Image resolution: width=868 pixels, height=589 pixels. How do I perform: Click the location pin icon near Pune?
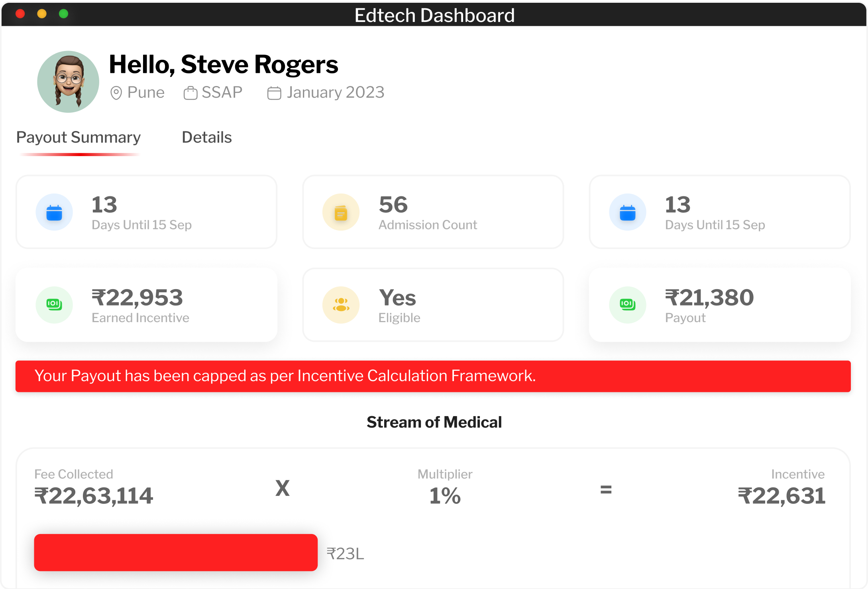click(x=116, y=93)
